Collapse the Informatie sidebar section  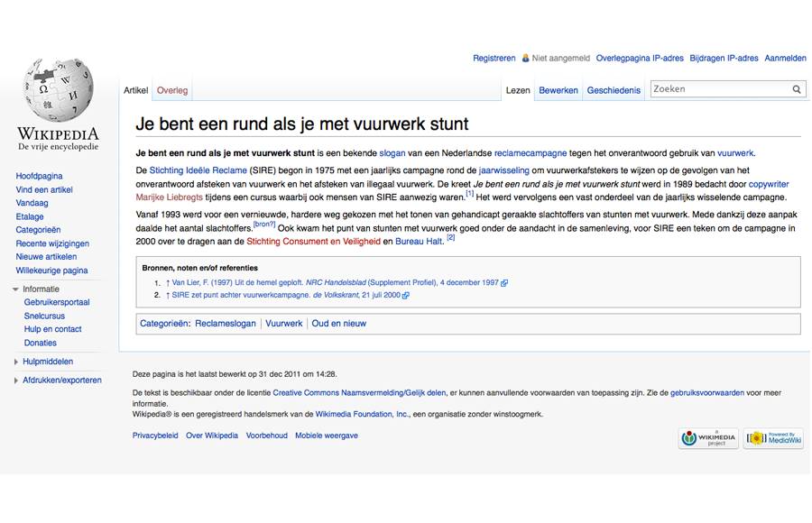click(x=15, y=289)
